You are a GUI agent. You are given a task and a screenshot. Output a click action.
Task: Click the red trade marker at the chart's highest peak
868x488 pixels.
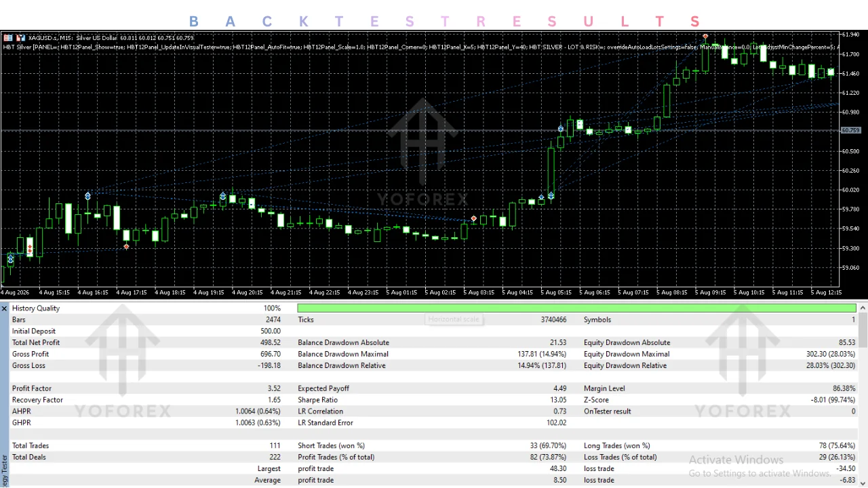point(706,37)
